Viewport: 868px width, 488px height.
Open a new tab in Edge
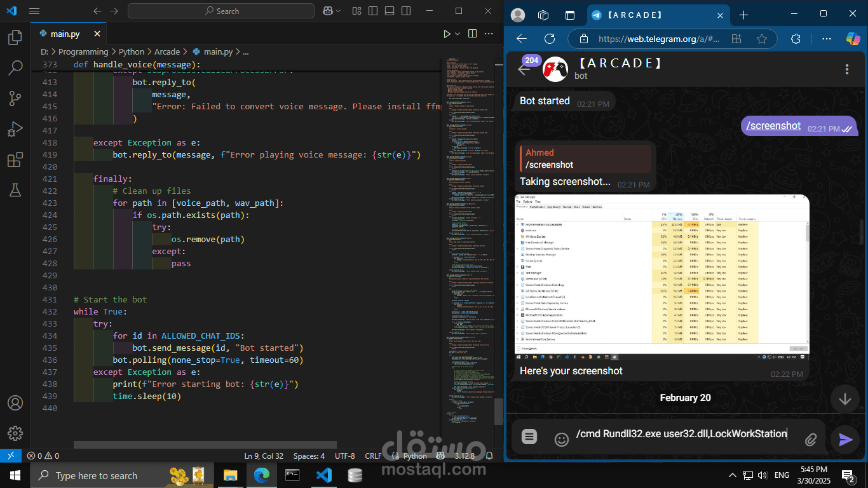tap(743, 15)
